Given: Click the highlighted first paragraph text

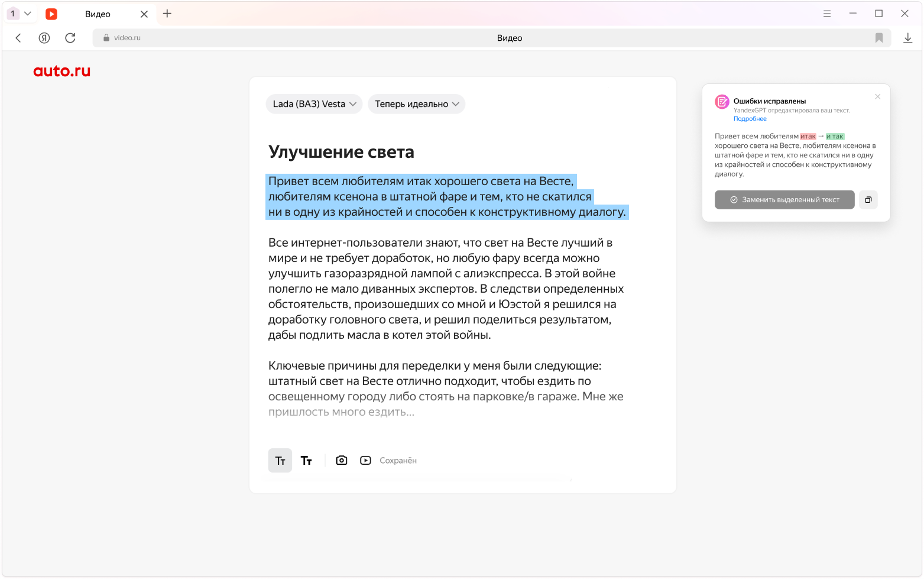Looking at the screenshot, I should coord(447,196).
